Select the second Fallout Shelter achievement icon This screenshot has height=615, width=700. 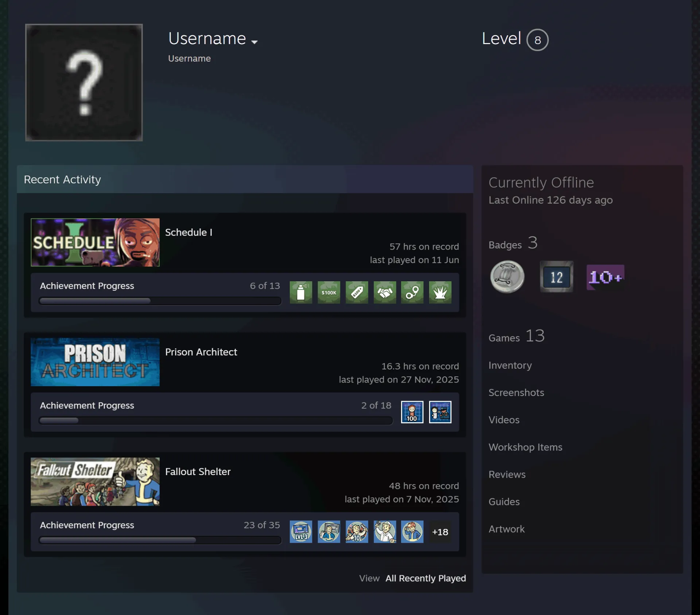[329, 532]
